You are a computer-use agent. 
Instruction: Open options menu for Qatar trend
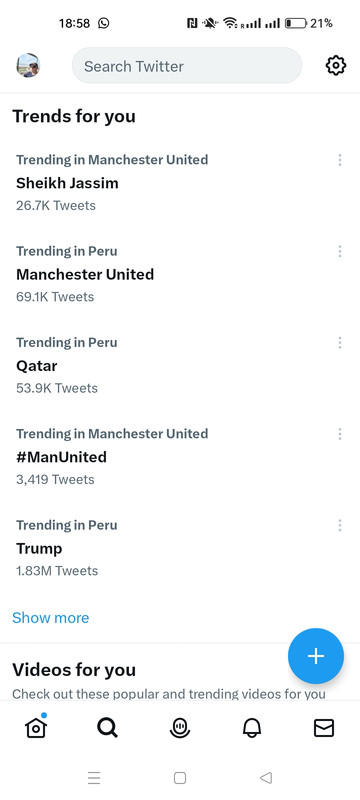coord(340,343)
